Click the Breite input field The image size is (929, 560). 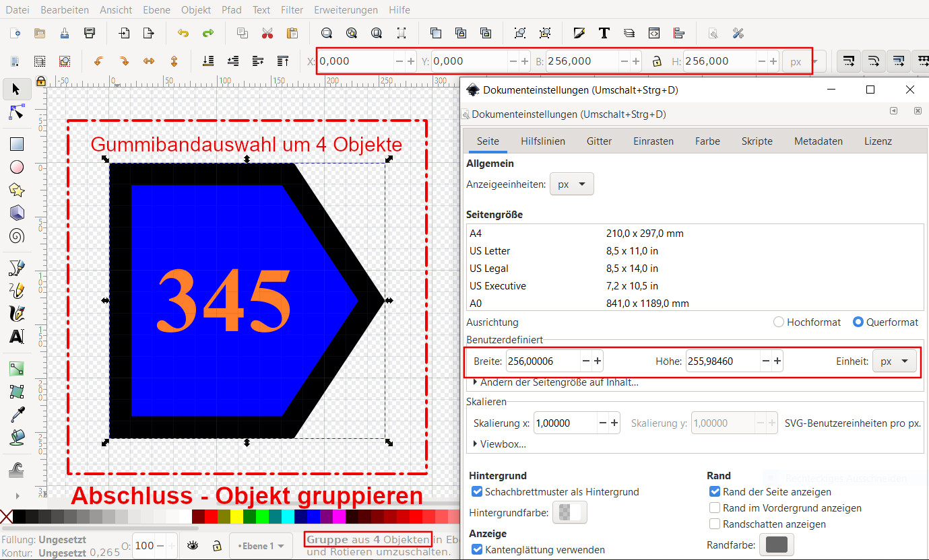coord(542,361)
